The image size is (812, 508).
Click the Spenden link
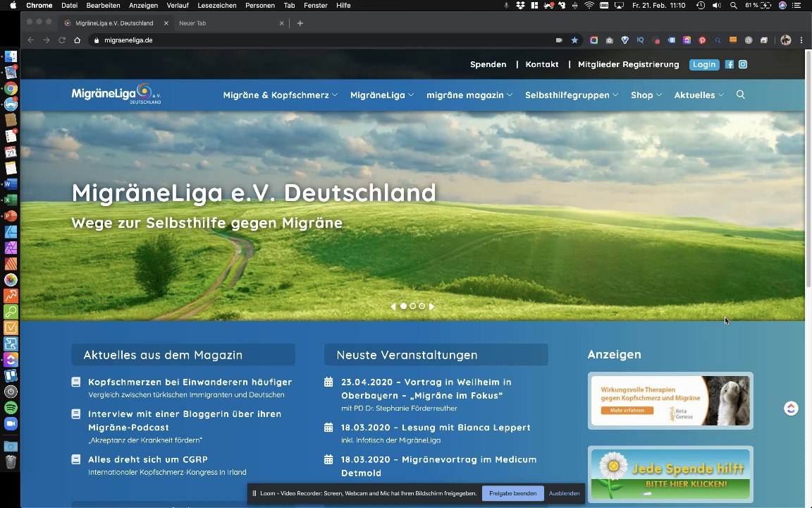pos(488,64)
